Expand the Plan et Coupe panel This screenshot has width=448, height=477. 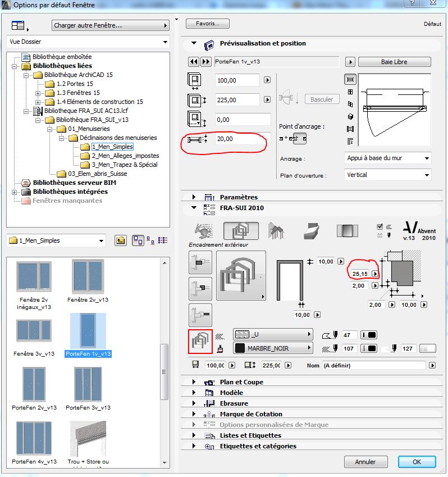click(194, 382)
